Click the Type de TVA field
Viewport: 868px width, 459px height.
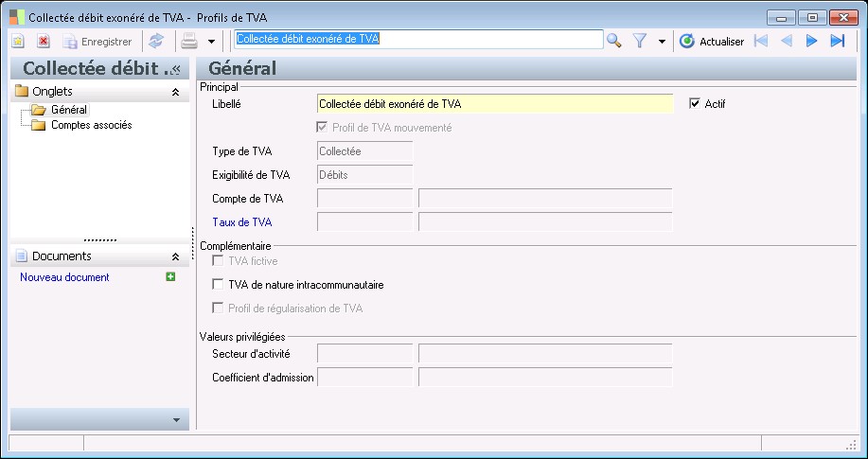[364, 151]
